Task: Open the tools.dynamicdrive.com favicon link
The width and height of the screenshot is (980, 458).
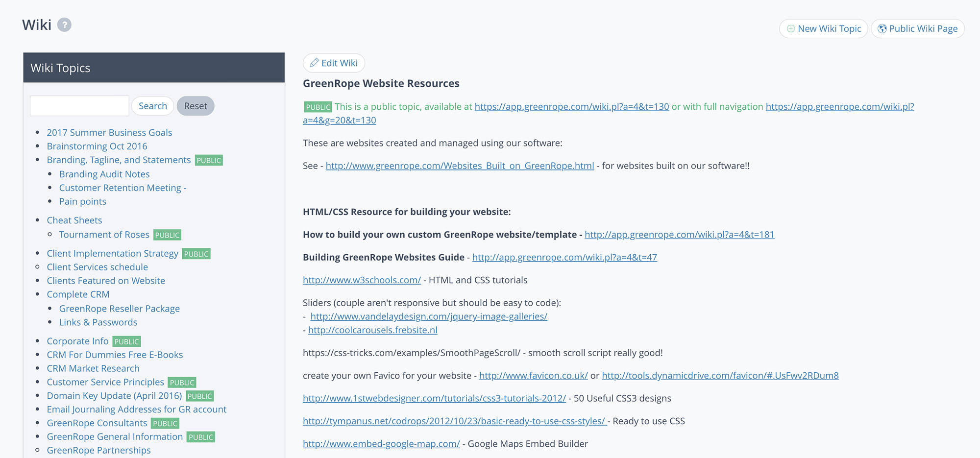Action: tap(720, 375)
